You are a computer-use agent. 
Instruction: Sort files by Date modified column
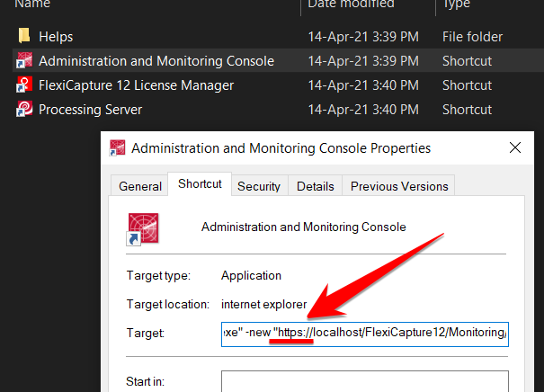[x=351, y=4]
